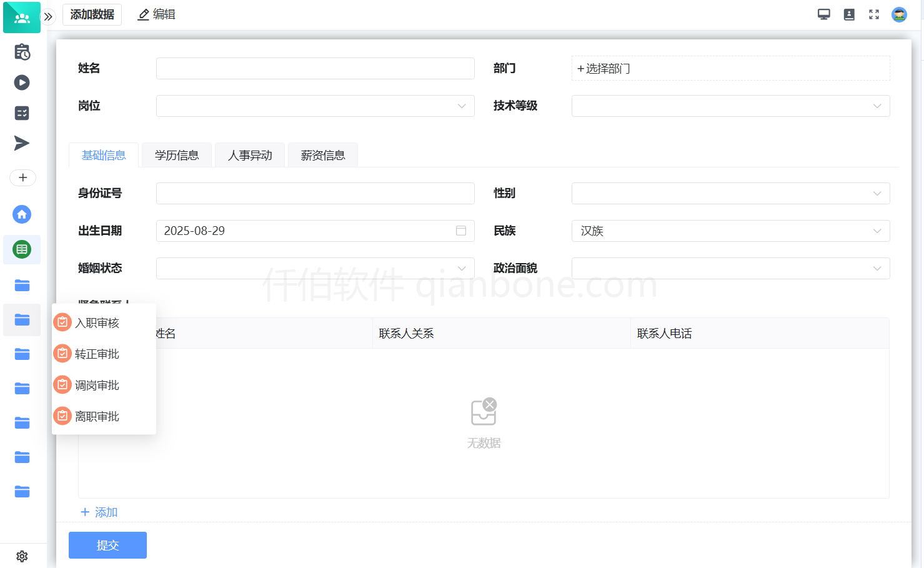The height and width of the screenshot is (568, 924).
Task: Open the 民族 dropdown showing 汉族
Action: click(730, 231)
